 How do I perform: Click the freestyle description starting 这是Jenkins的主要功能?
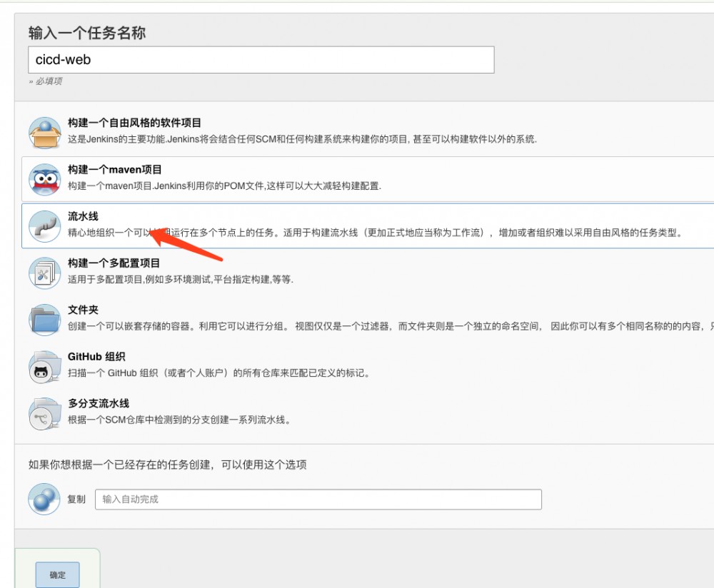[x=302, y=139]
